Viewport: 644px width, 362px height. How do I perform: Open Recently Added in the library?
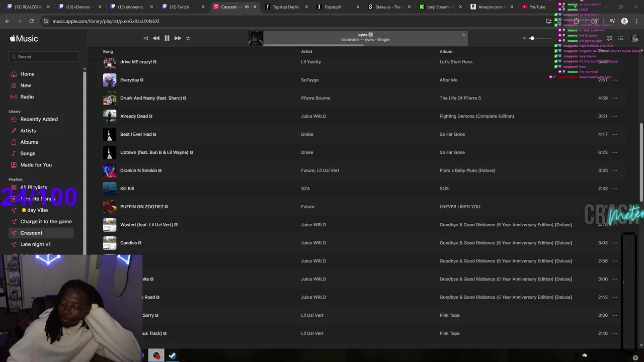tap(39, 119)
